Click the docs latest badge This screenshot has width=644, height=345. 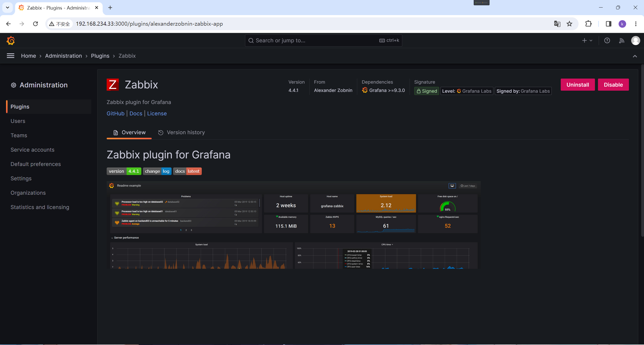pos(187,171)
